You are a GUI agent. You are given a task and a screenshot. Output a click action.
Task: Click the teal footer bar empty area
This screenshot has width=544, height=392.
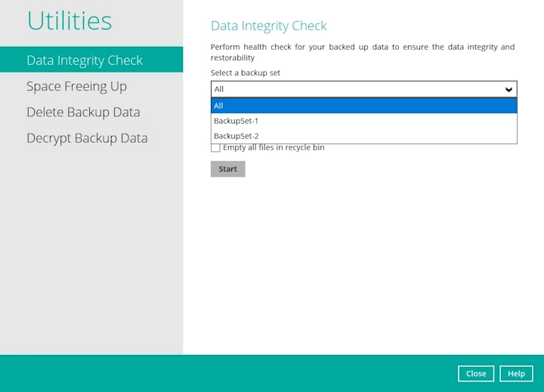[227, 373]
